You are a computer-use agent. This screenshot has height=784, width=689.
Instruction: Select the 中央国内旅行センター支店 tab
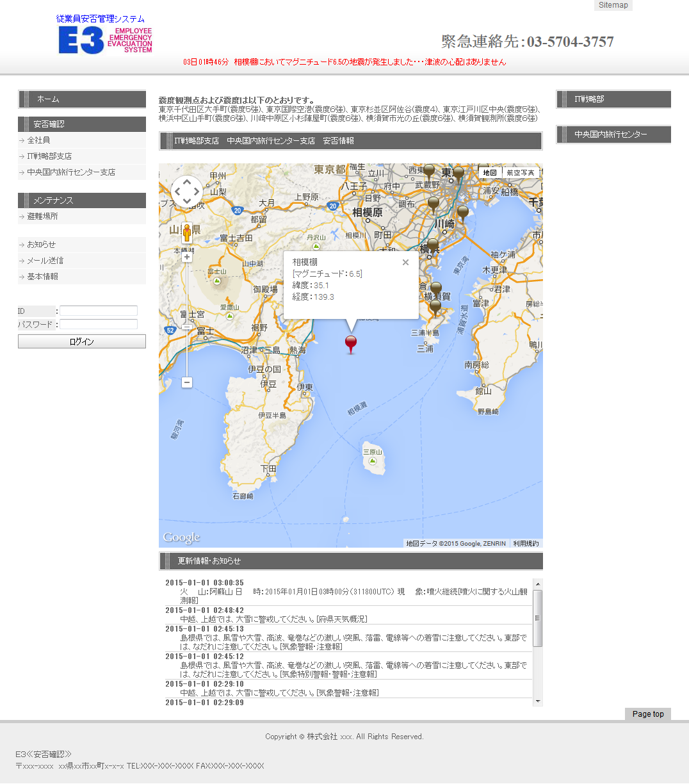(x=271, y=141)
